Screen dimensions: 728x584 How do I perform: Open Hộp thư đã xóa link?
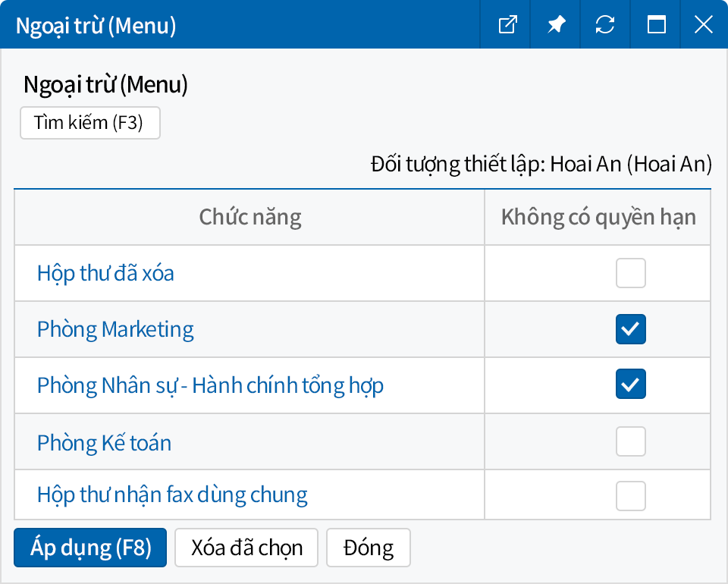(x=105, y=274)
